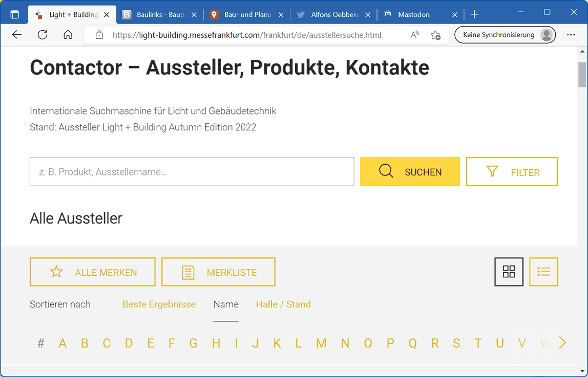588x377 pixels.
Task: Switch to the Bau- und Planung tab
Action: click(247, 15)
